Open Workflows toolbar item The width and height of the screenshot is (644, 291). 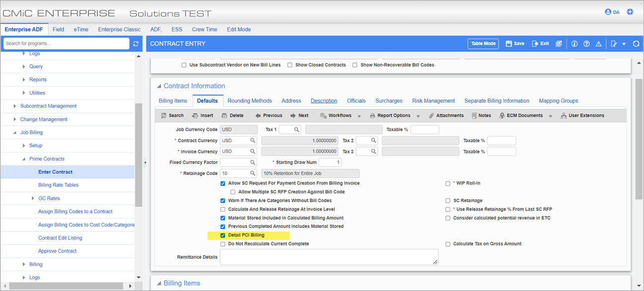[336, 115]
